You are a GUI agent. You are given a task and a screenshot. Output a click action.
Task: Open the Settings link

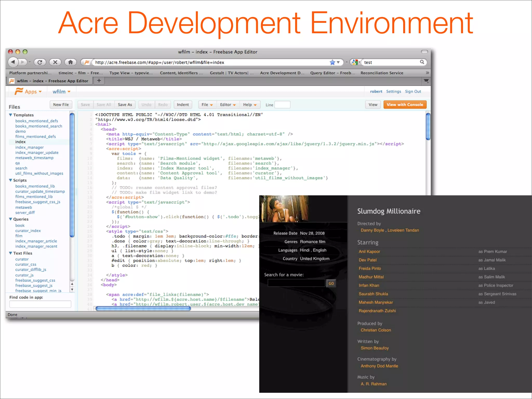pyautogui.click(x=393, y=91)
